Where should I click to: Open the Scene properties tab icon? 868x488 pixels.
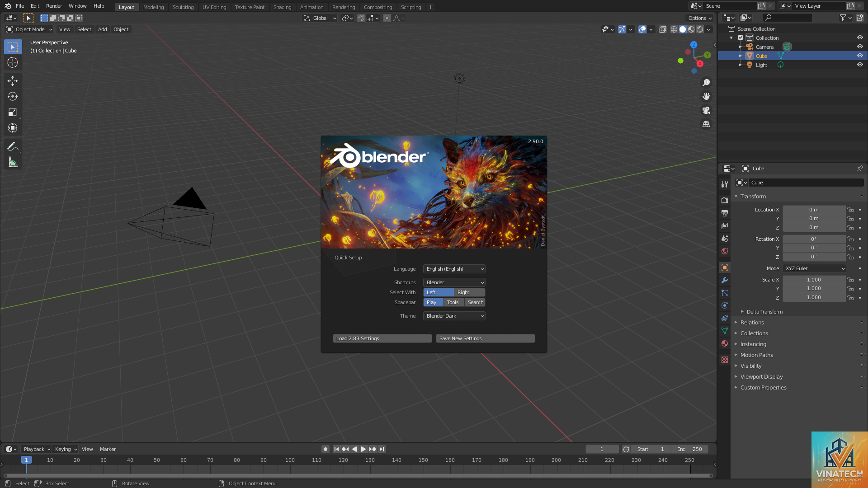click(725, 238)
